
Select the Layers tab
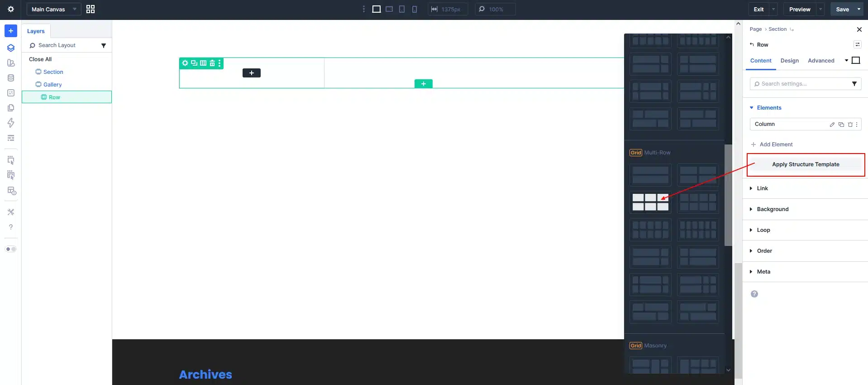pyautogui.click(x=36, y=31)
